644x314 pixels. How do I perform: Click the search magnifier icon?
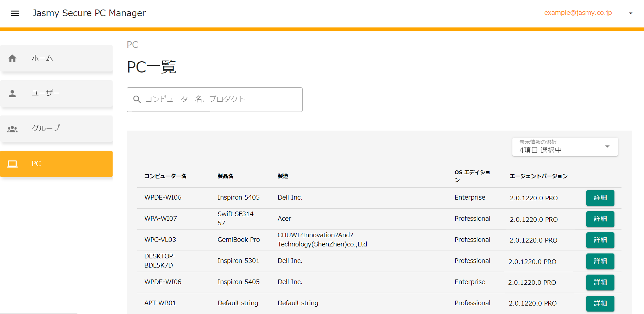pyautogui.click(x=137, y=100)
